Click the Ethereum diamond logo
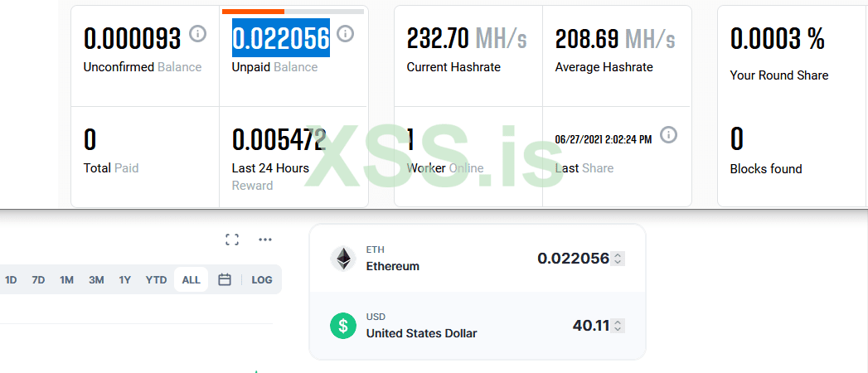This screenshot has width=868, height=373. coord(343,259)
